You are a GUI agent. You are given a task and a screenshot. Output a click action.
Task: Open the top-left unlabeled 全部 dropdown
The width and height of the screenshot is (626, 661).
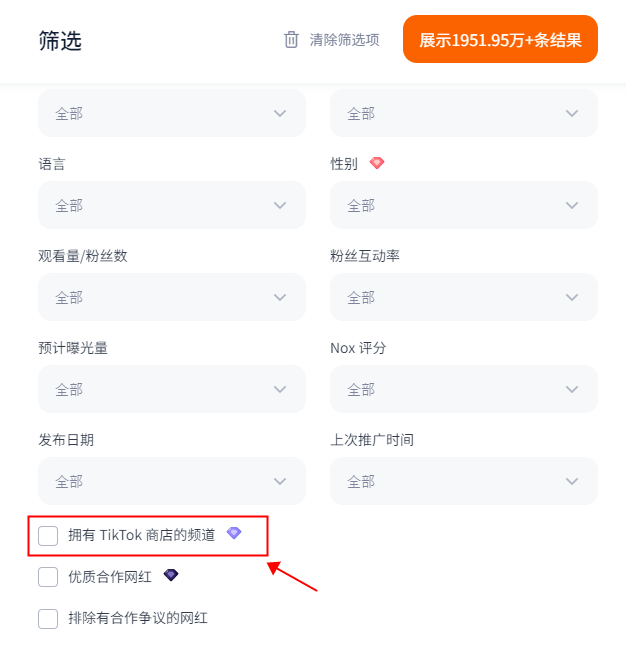click(171, 113)
